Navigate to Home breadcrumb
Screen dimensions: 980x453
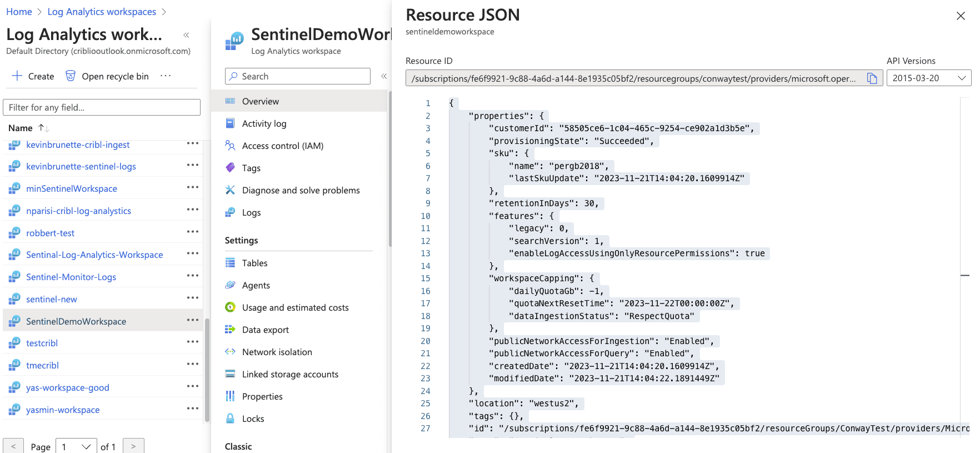pyautogui.click(x=19, y=12)
